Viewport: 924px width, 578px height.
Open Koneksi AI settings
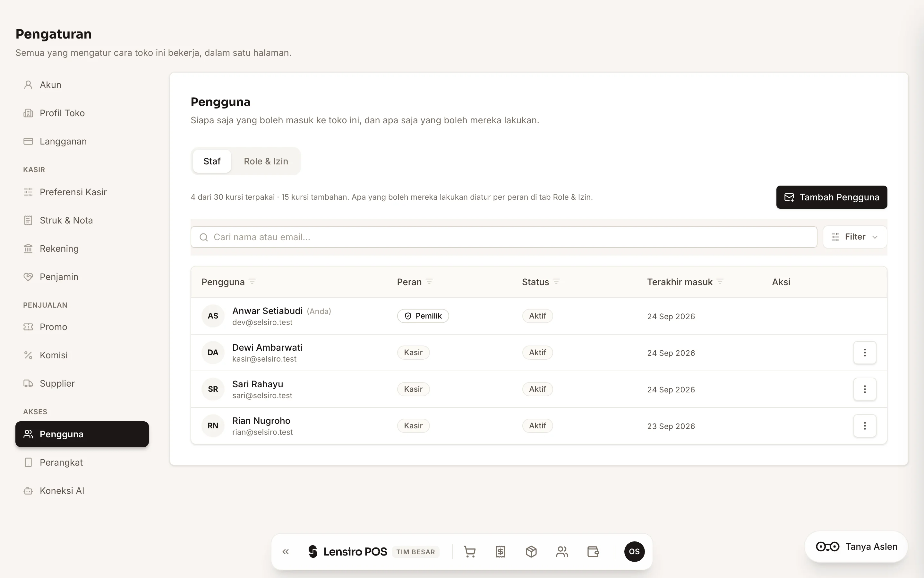pyautogui.click(x=82, y=491)
